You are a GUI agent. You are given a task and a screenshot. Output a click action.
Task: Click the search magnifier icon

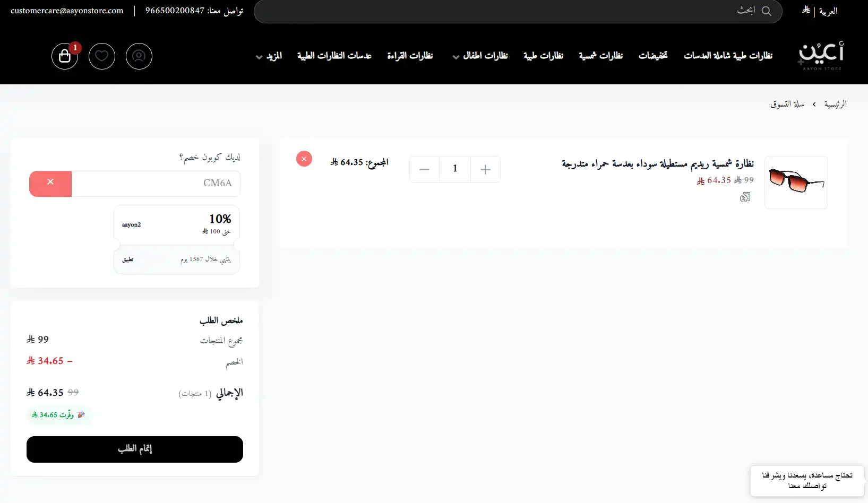(767, 11)
